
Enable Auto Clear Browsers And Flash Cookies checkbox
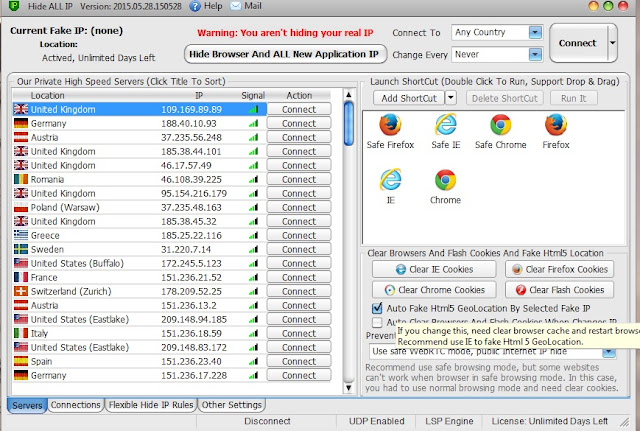click(x=377, y=322)
